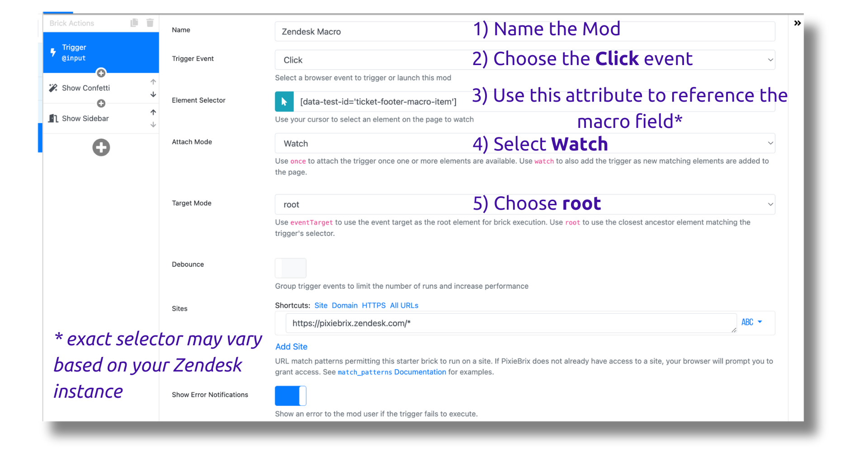The image size is (868, 461).
Task: Click the sidebar icon beside Show Sidebar
Action: (x=53, y=118)
